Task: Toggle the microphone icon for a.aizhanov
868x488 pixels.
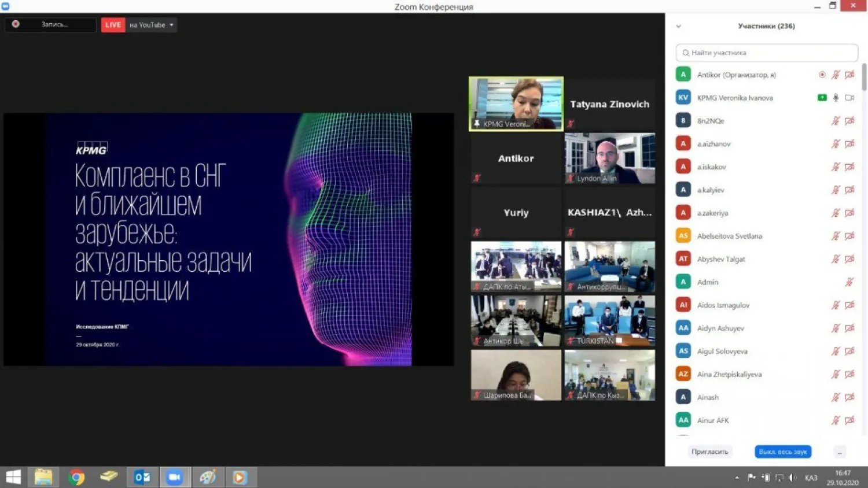Action: 836,144
